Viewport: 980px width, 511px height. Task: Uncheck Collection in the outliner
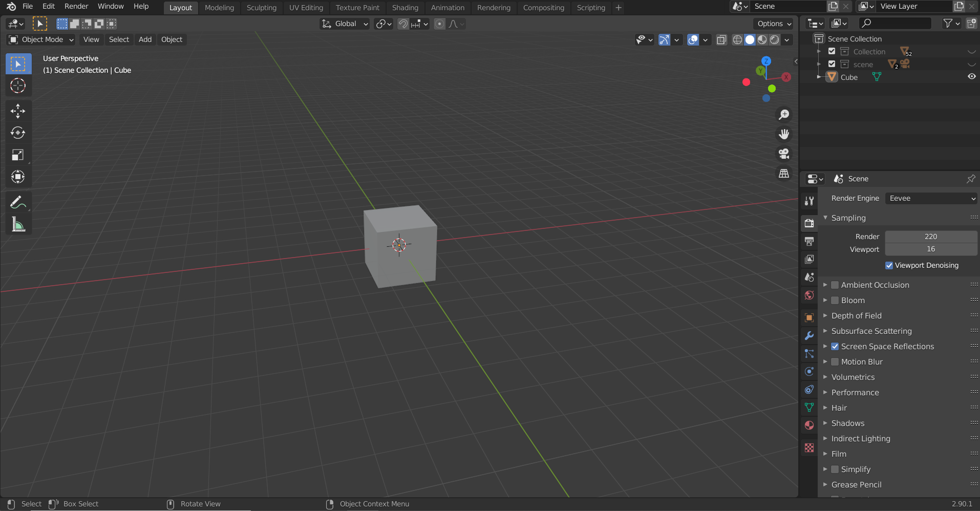(832, 51)
